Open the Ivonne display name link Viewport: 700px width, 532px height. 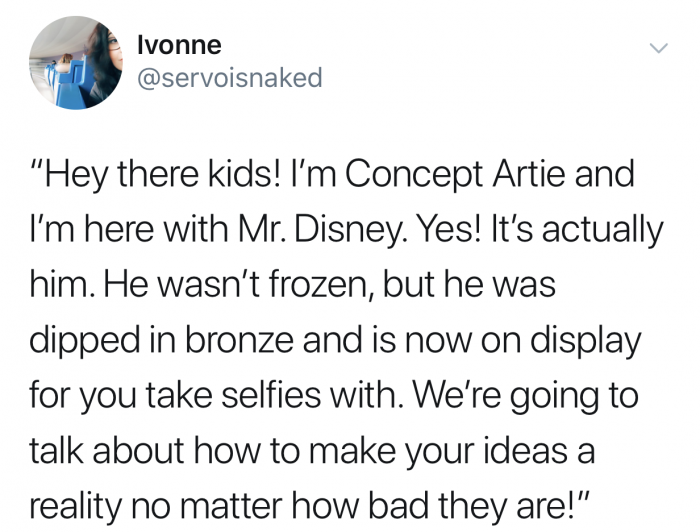[x=179, y=45]
